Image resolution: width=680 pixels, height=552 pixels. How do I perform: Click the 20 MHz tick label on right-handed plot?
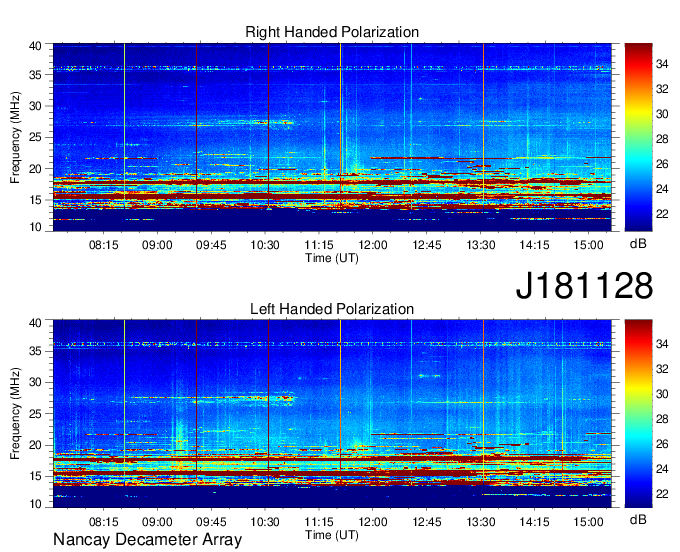[35, 169]
